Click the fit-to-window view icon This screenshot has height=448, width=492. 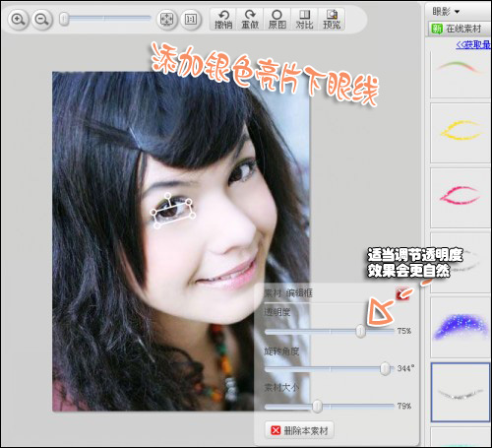166,19
